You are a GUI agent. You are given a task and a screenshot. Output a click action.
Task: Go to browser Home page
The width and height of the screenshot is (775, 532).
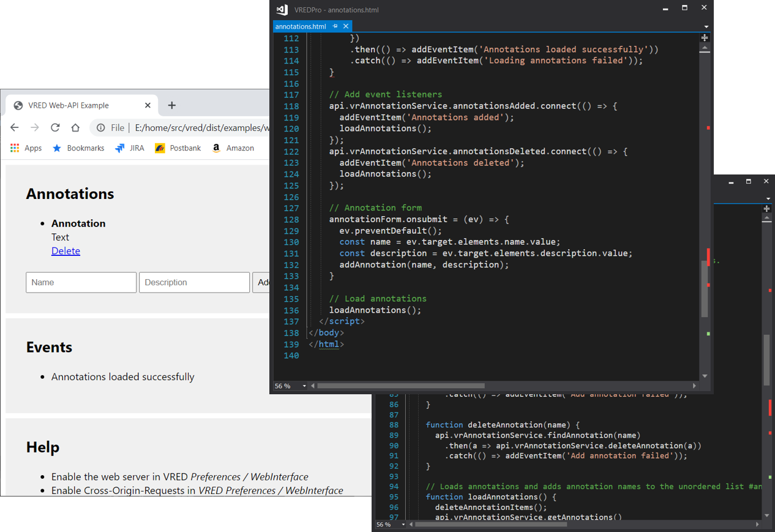point(75,127)
